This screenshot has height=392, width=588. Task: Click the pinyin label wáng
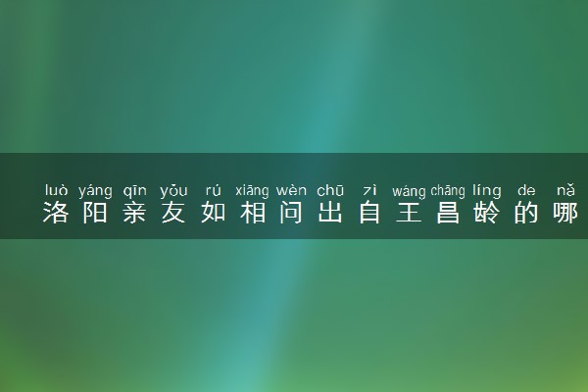pyautogui.click(x=409, y=191)
